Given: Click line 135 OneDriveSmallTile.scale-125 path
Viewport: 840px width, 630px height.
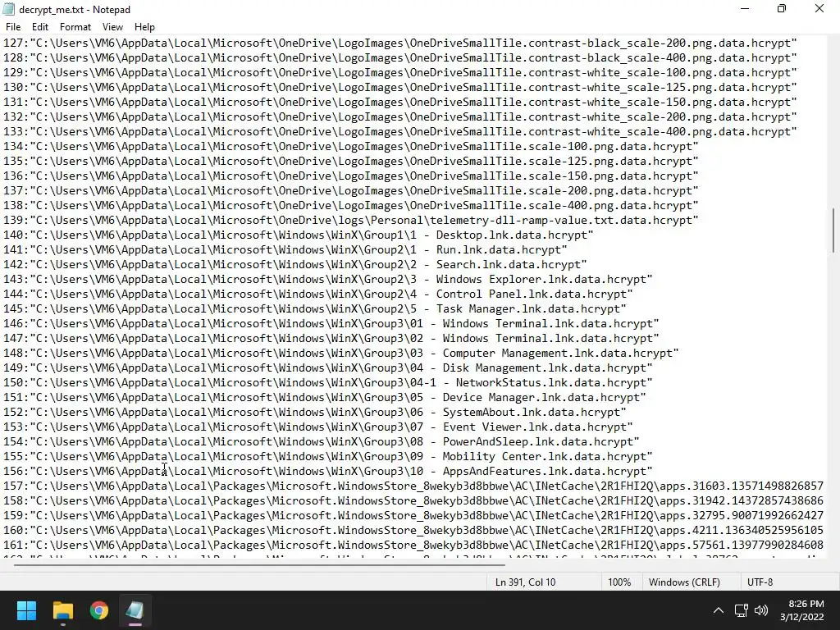Looking at the screenshot, I should (351, 162).
